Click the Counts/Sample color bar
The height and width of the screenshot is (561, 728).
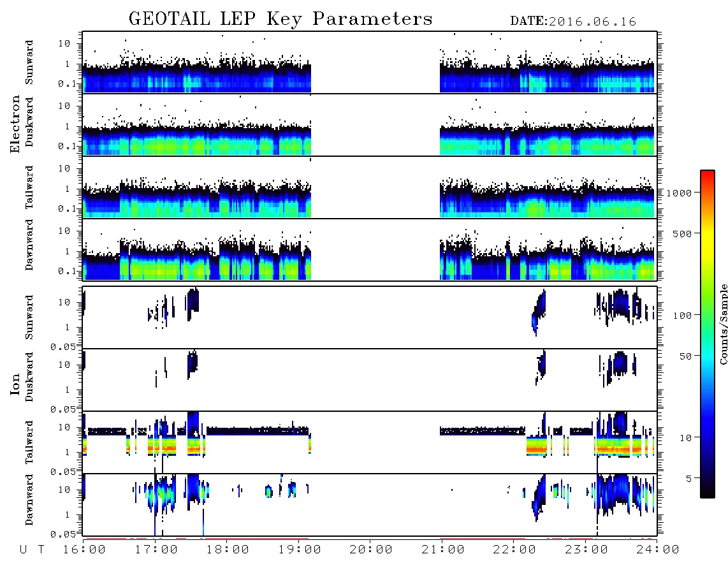tap(708, 334)
